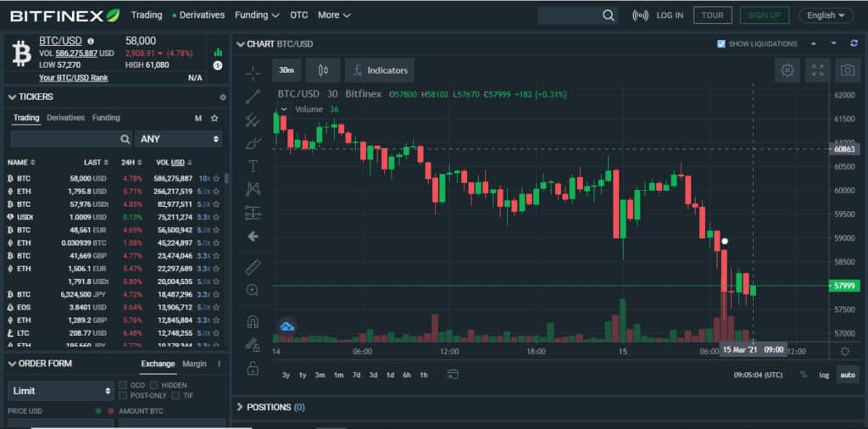
Task: Toggle stay-in-drawing-mode pencil lock
Action: (x=253, y=344)
